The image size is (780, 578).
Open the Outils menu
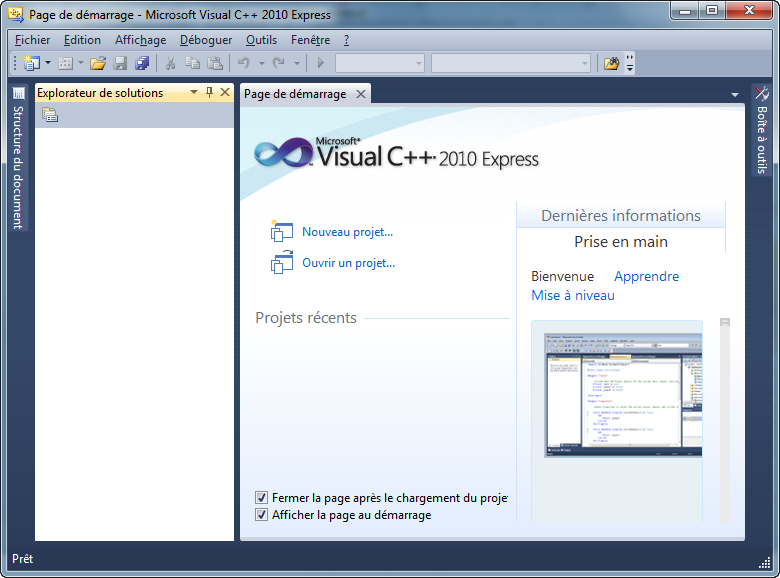click(261, 40)
